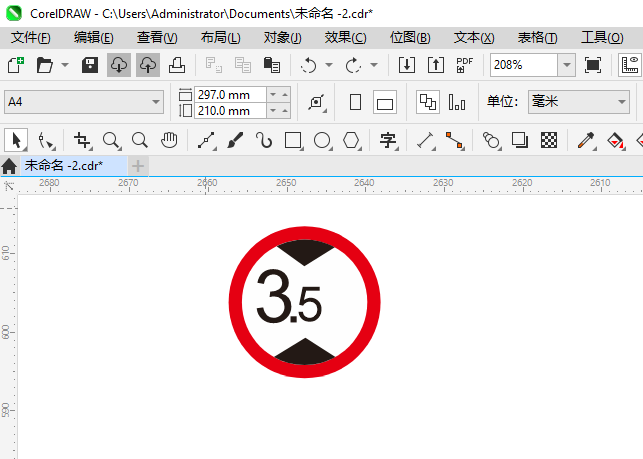Select the Artistic Media brush tool

235,140
